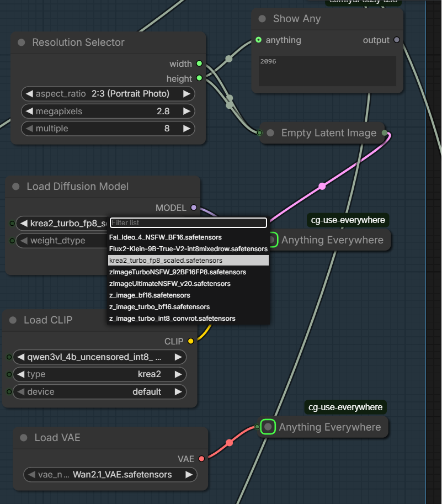Viewport: 442px width, 504px height.
Task: Click the pink reroute dot on the latent wire
Action: coord(322,186)
